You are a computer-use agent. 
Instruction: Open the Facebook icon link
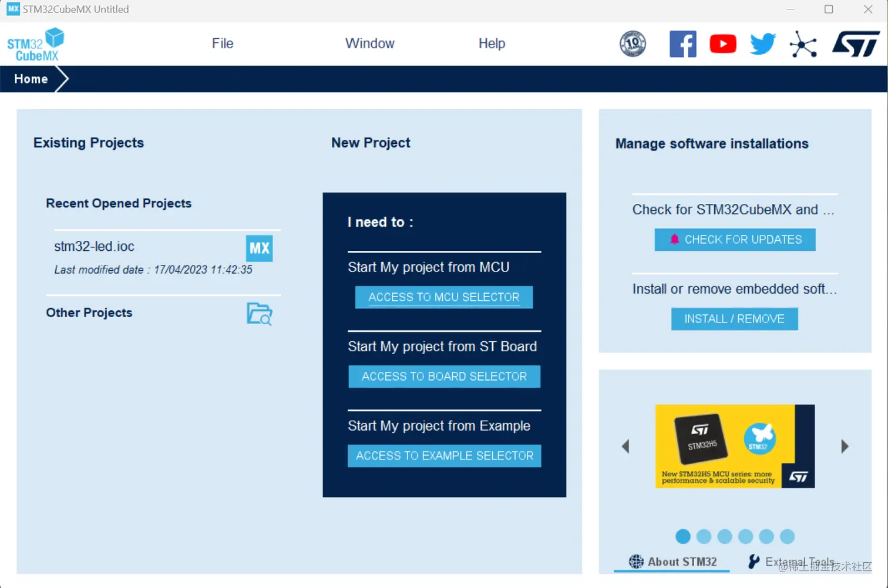[682, 44]
